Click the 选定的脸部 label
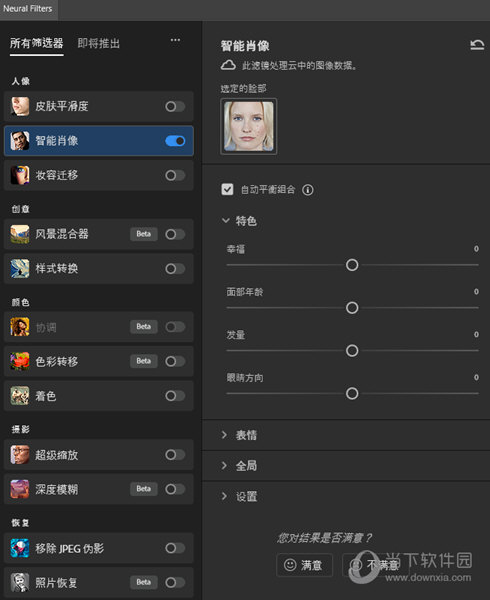 click(x=244, y=89)
